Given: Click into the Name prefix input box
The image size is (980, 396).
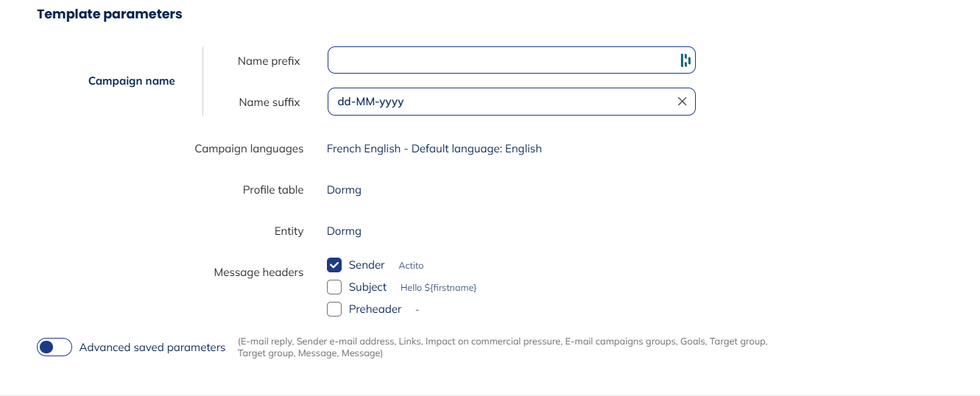Looking at the screenshot, I should pos(501,60).
